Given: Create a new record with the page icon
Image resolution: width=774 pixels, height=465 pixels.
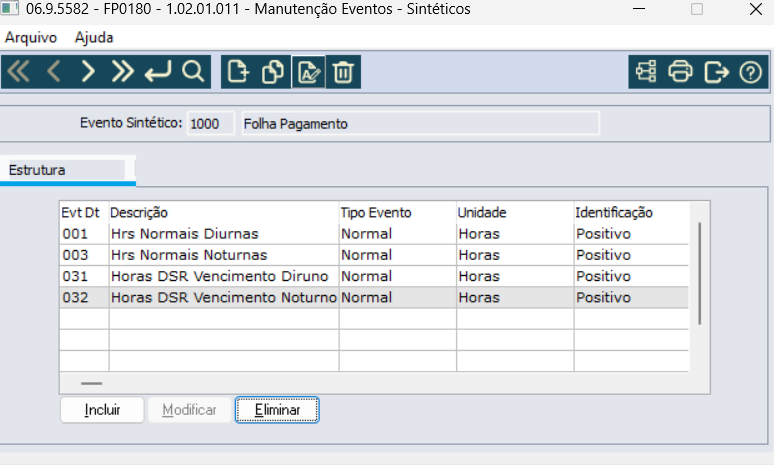Looking at the screenshot, I should coord(238,72).
